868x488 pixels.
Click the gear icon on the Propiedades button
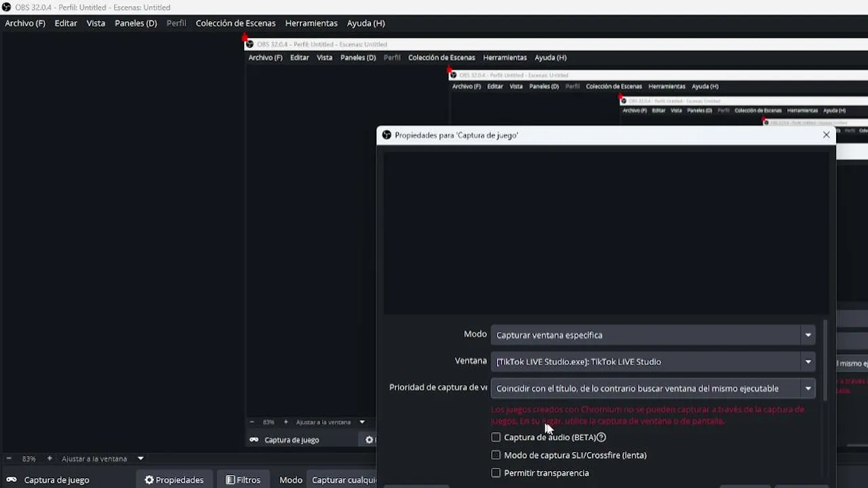pyautogui.click(x=149, y=480)
